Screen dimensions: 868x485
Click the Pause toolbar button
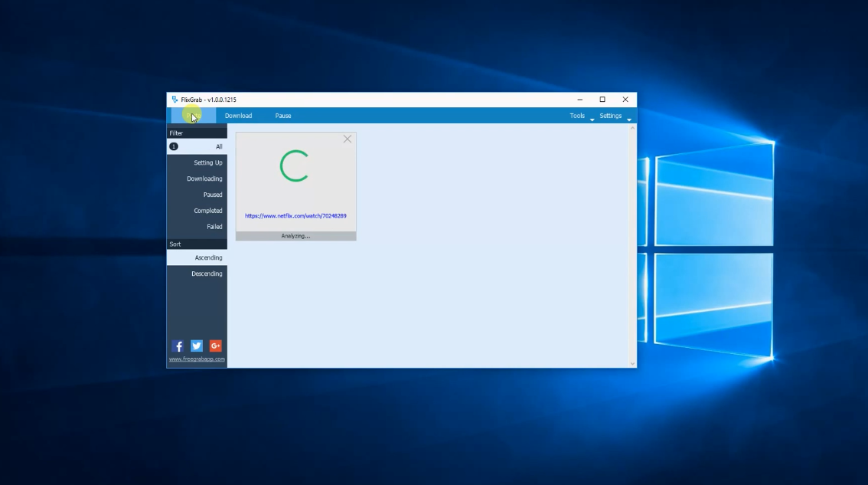(283, 116)
